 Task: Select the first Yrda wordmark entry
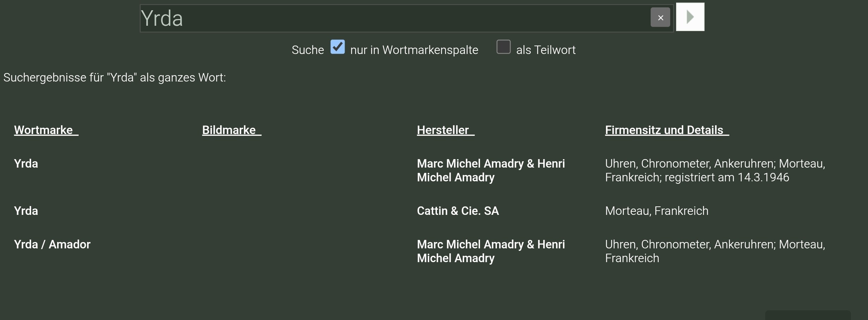pyautogui.click(x=26, y=164)
